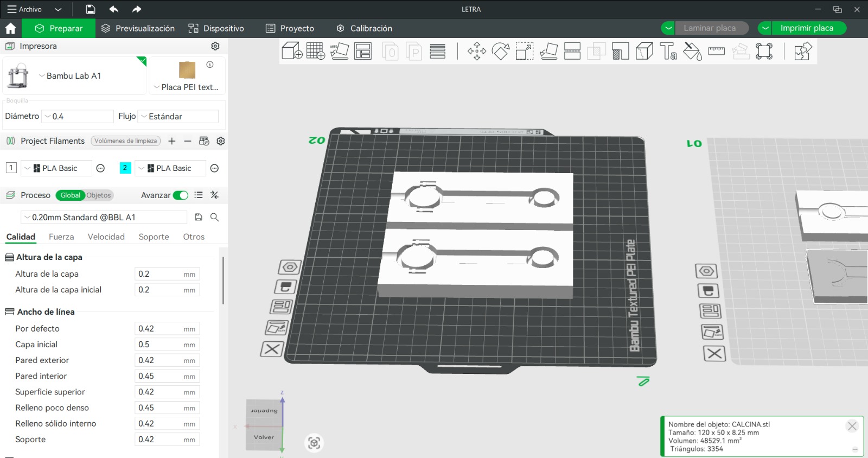Select the Scale tool

tap(524, 51)
